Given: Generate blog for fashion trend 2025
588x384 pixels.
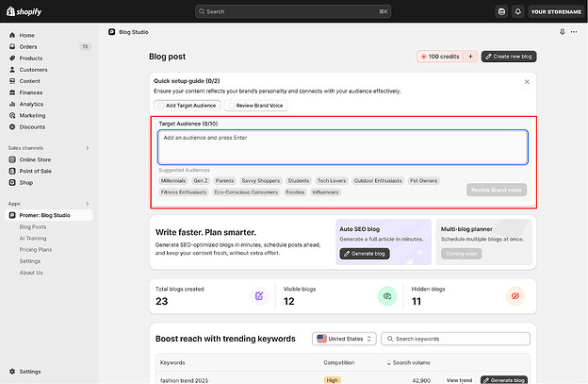Looking at the screenshot, I should [504, 380].
